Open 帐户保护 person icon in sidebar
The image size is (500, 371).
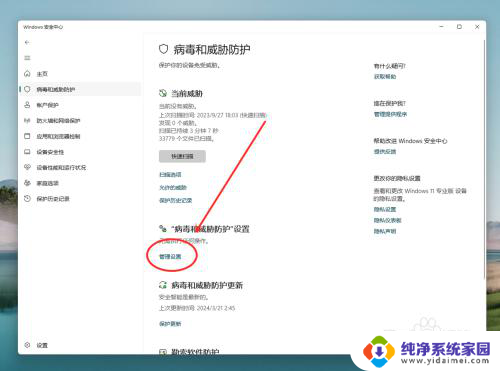(27, 105)
